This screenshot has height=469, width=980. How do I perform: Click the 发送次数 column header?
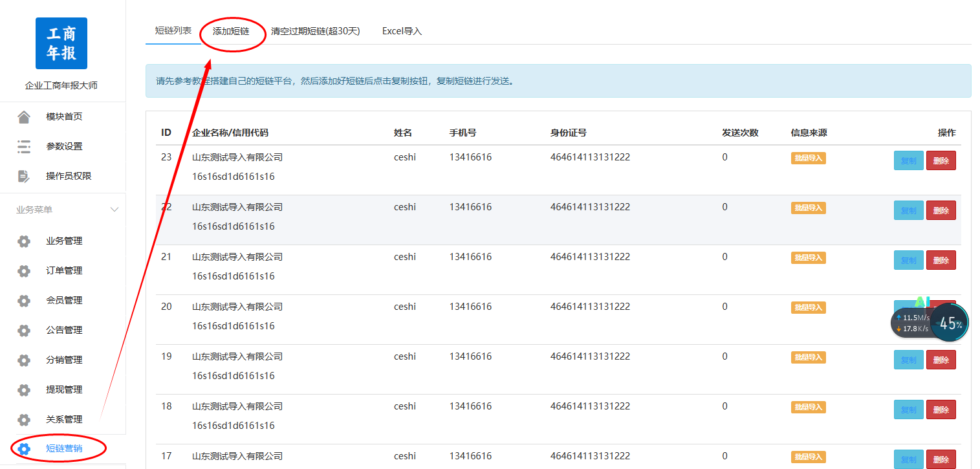point(741,133)
